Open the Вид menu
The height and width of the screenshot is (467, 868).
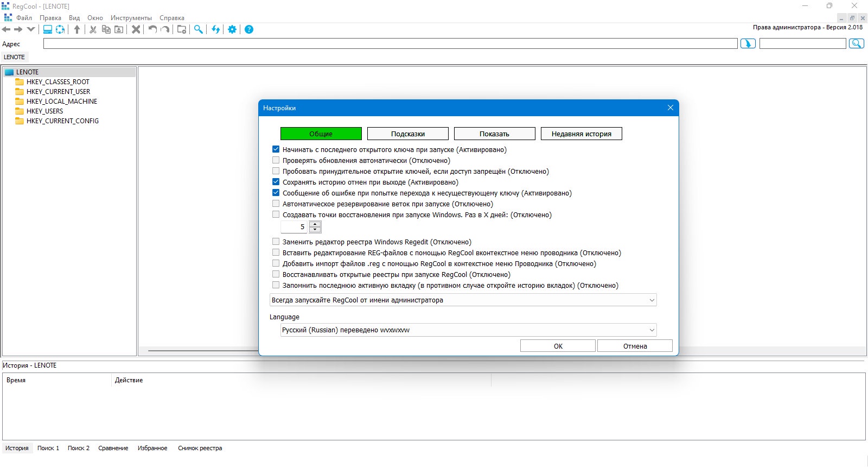pos(74,18)
